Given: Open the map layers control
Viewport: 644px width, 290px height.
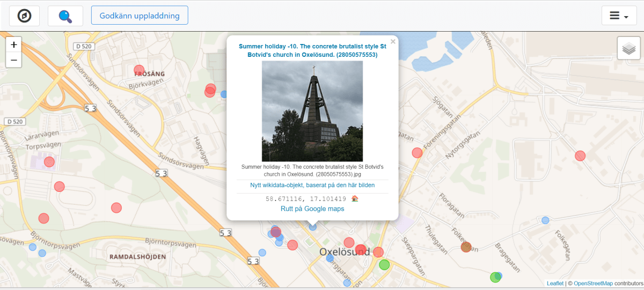Looking at the screenshot, I should coord(629,49).
